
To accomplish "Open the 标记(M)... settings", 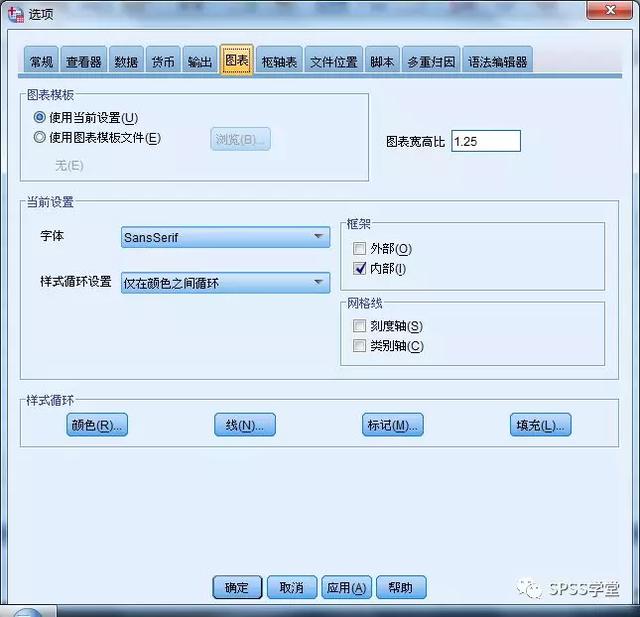I will tap(393, 425).
